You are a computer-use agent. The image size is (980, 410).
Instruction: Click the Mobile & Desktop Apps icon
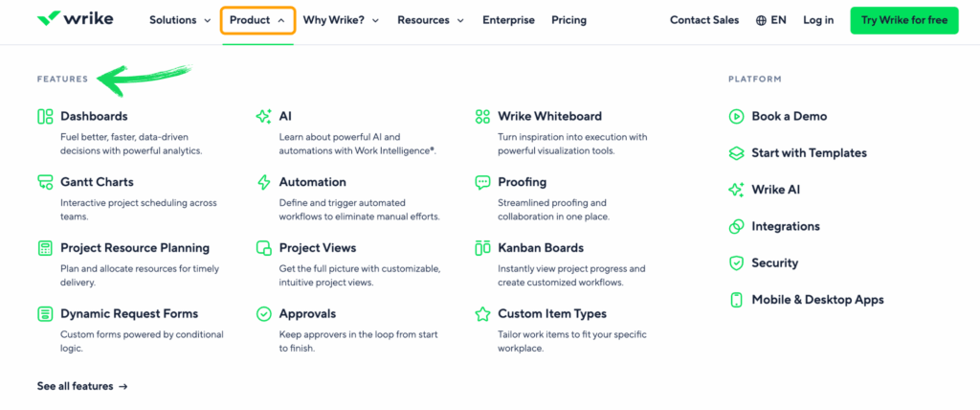[736, 300]
